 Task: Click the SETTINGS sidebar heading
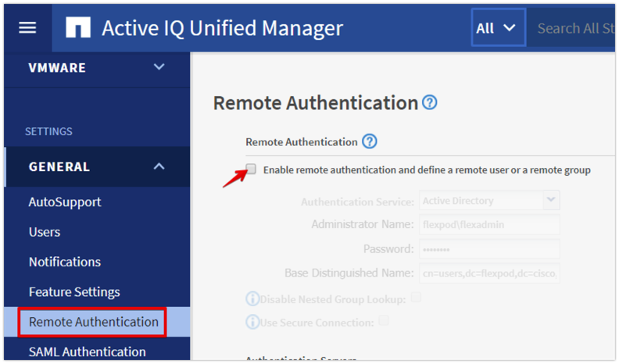pos(49,131)
